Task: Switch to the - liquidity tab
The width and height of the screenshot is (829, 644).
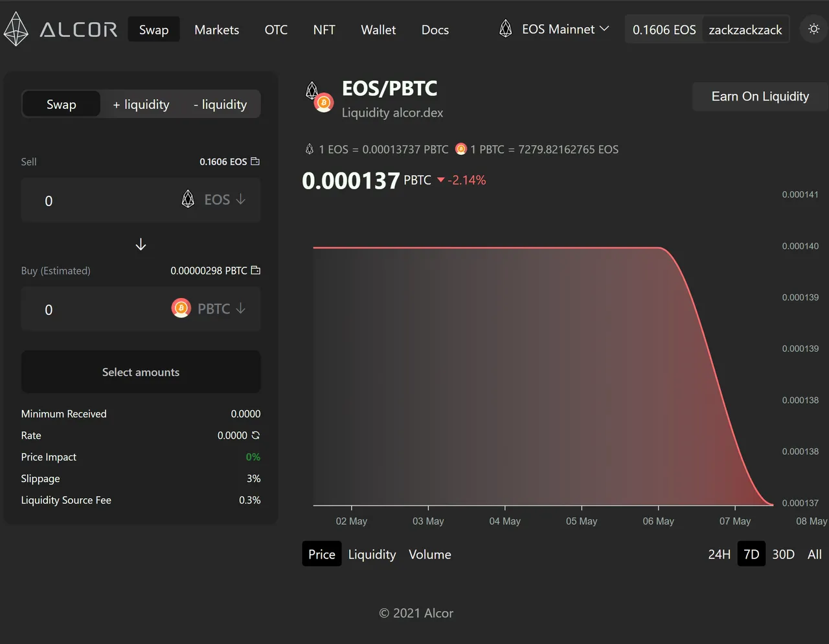Action: pyautogui.click(x=220, y=104)
